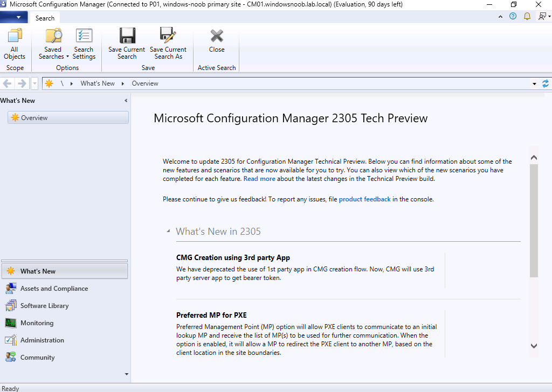Click the Active Search group label

click(217, 67)
